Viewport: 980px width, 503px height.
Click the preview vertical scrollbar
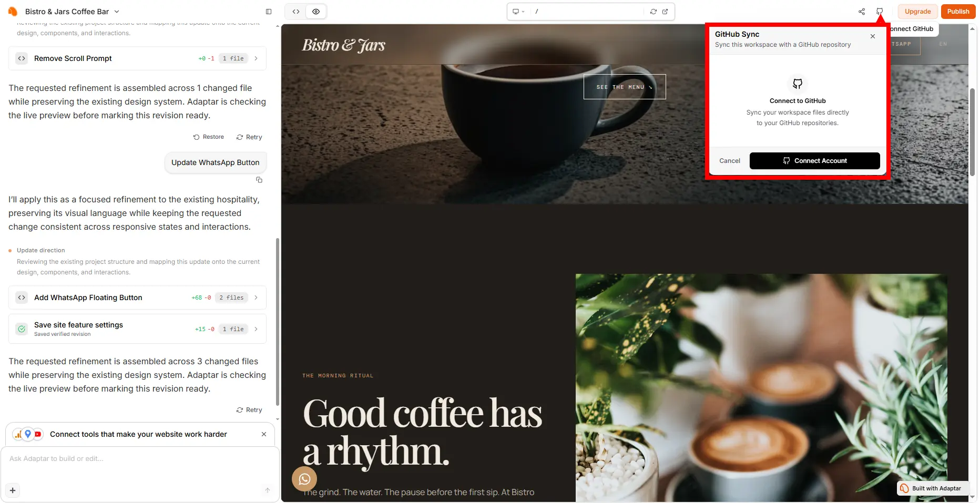click(x=973, y=131)
